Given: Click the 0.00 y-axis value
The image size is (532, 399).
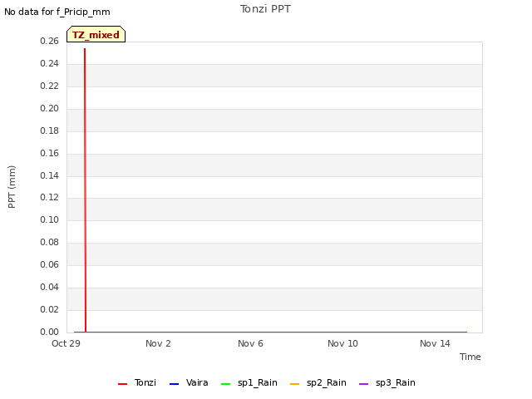Looking at the screenshot, I should (x=49, y=332).
